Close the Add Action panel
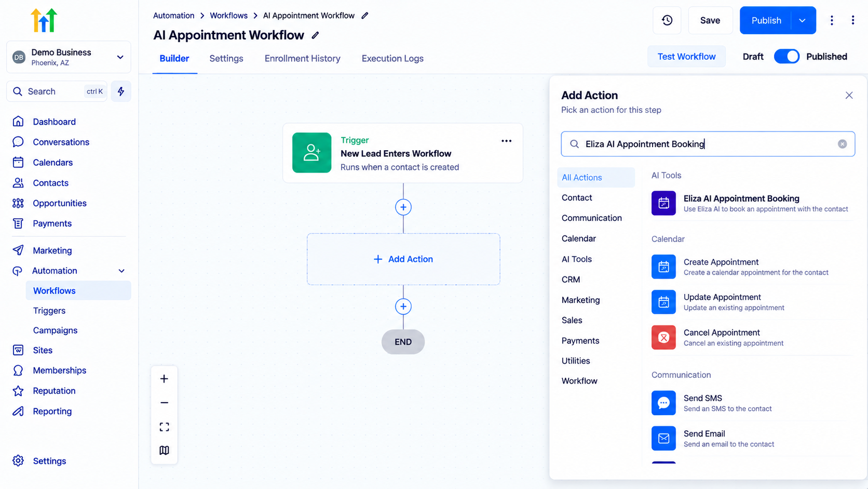 coord(849,95)
